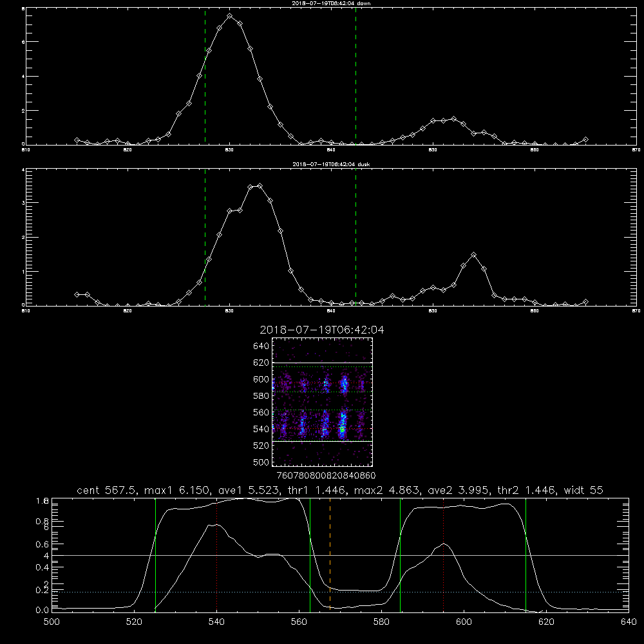Click the green dashed line near 842 in dusk plot
The image size is (644, 644).
[355, 237]
